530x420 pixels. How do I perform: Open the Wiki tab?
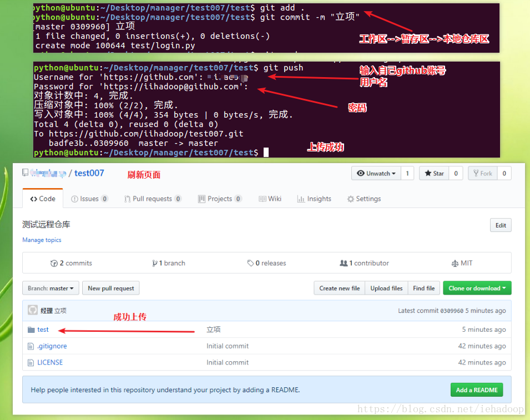click(270, 199)
